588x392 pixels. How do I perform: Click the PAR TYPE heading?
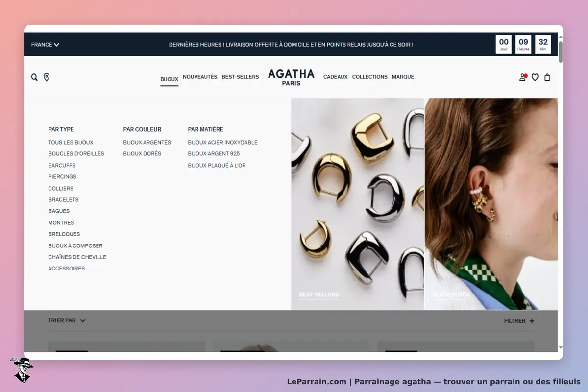point(61,130)
